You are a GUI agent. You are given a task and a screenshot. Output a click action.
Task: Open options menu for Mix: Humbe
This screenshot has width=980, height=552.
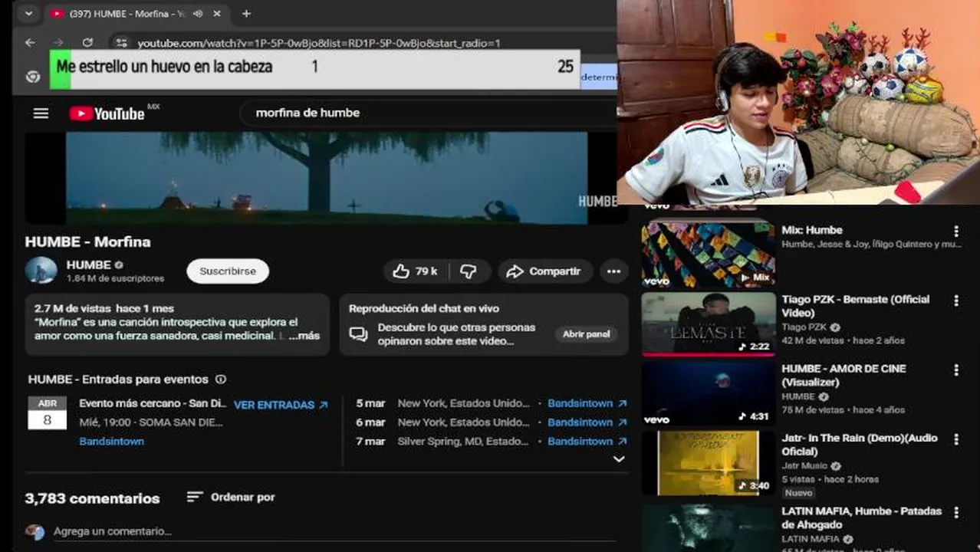pos(956,231)
